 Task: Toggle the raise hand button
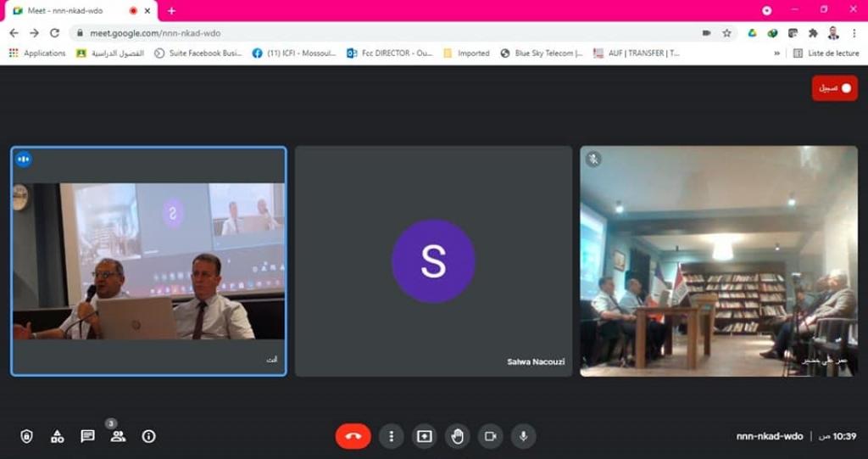point(457,436)
